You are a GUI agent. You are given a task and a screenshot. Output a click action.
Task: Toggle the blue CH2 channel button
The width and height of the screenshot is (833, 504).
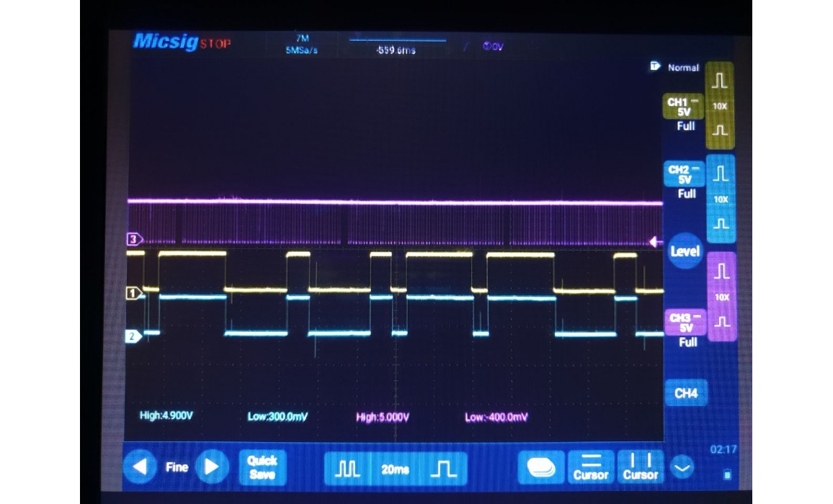pyautogui.click(x=684, y=175)
